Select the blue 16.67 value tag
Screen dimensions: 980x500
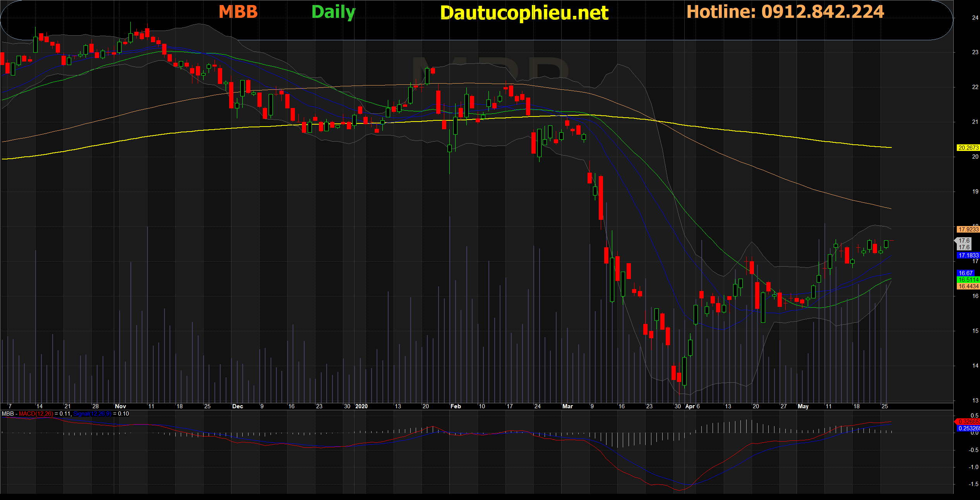(x=966, y=273)
